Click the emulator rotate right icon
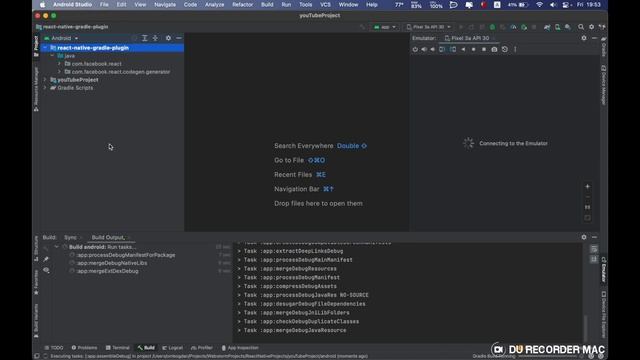 (x=453, y=49)
